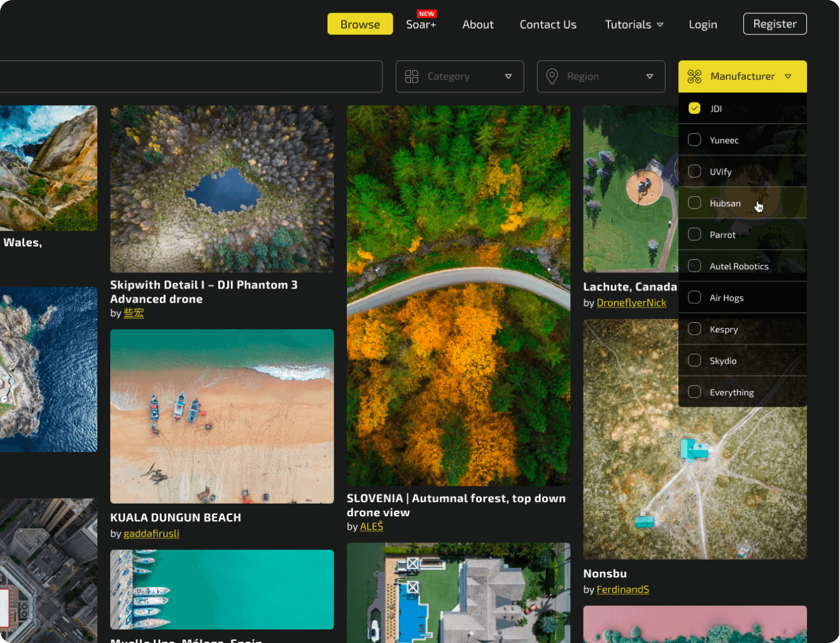Viewport: 840px width, 643px height.
Task: Click the Manufacturer dropdown arrow
Action: pos(788,76)
